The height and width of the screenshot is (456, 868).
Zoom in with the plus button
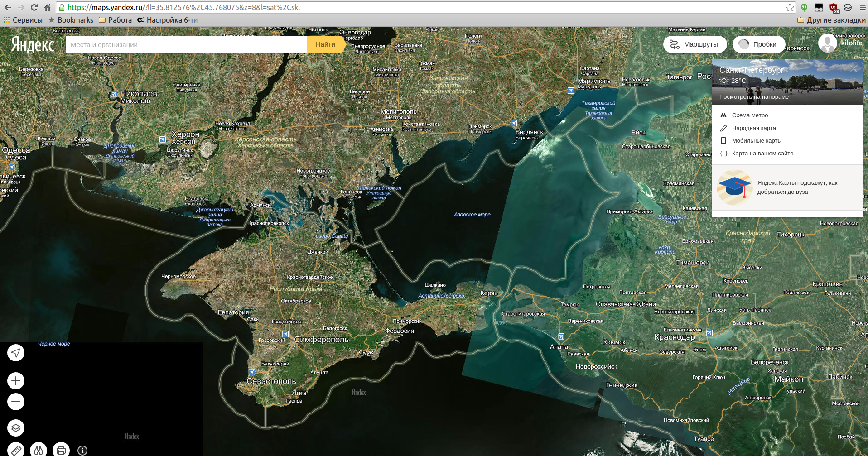(x=16, y=381)
